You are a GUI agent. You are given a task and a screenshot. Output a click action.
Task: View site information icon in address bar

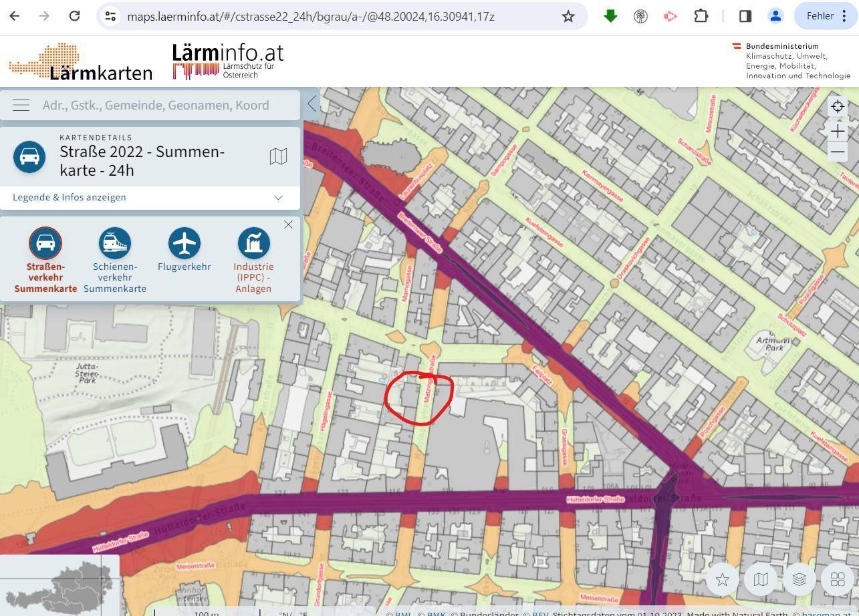[x=111, y=16]
